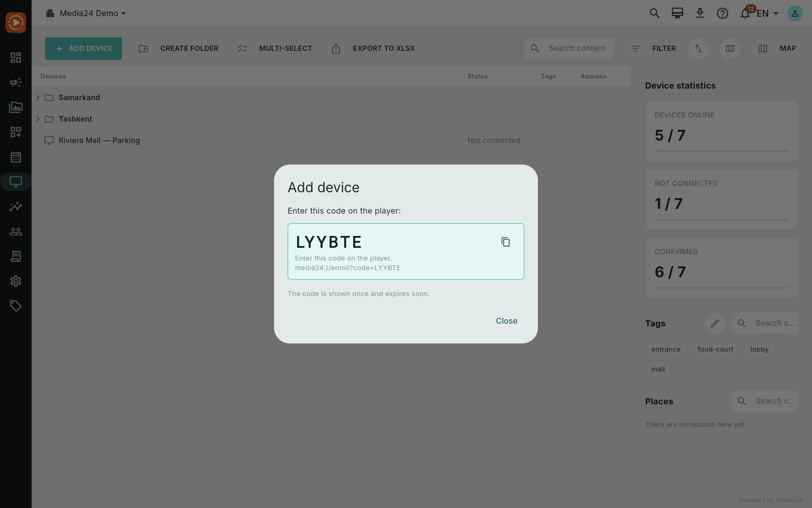This screenshot has height=508, width=812.
Task: Copy the LYYBTE enrollment code
Action: click(505, 242)
